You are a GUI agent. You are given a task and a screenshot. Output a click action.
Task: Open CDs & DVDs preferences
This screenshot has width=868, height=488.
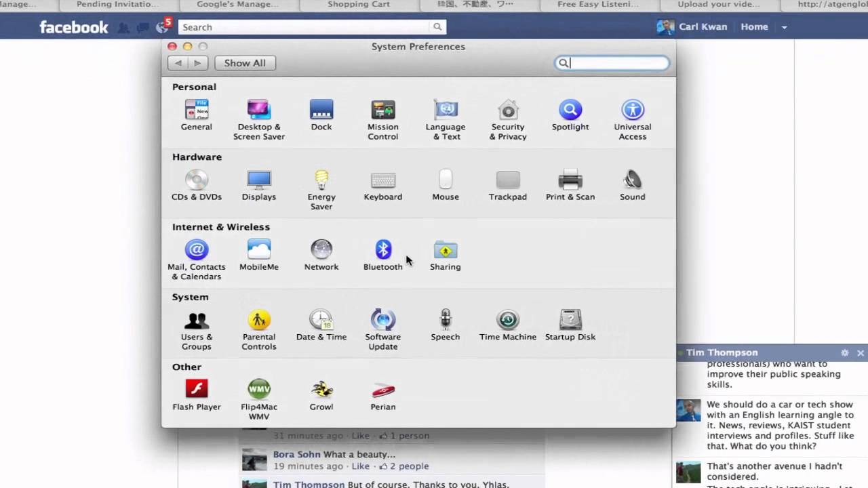pos(197,185)
